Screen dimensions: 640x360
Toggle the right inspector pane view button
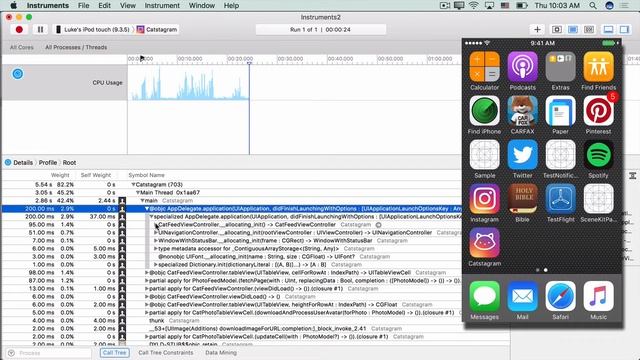[x=624, y=29]
